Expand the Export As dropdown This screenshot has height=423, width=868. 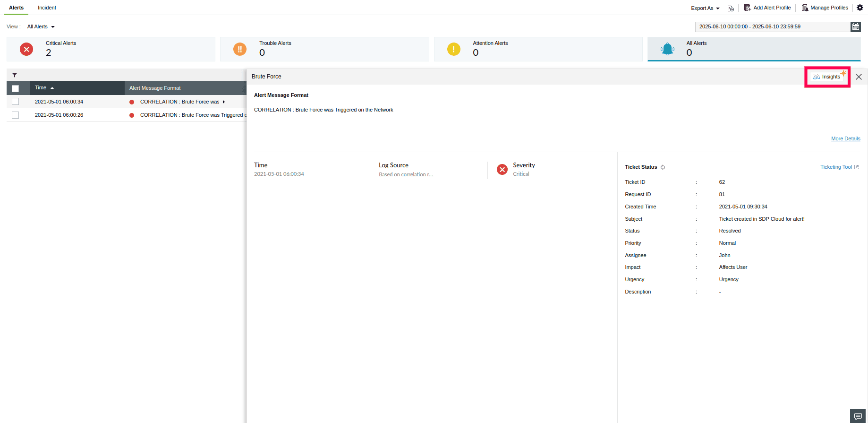[x=705, y=8]
